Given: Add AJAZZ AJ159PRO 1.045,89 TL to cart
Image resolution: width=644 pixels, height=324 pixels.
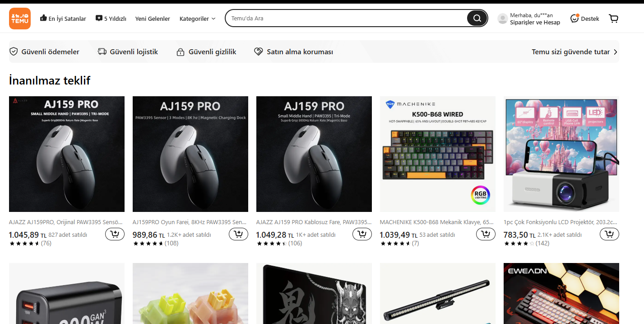Looking at the screenshot, I should pos(115,234).
